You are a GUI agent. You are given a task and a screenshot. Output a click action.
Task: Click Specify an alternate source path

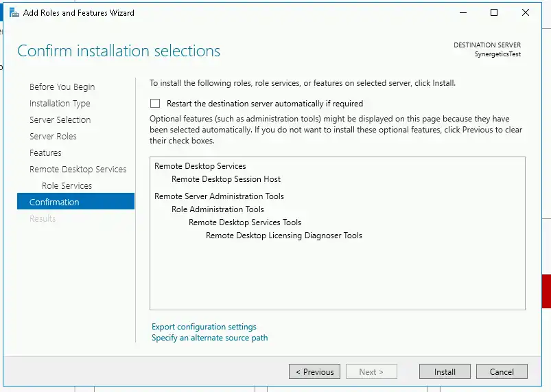pos(209,338)
